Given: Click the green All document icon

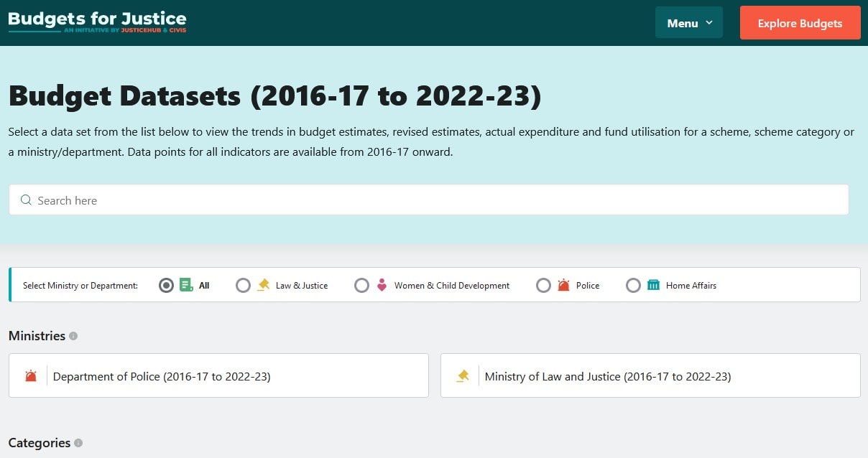Looking at the screenshot, I should click(186, 285).
